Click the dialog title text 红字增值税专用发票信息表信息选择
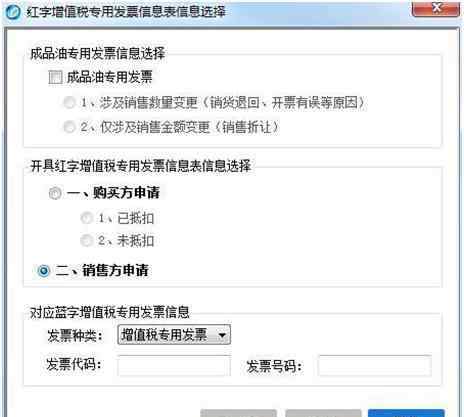 (x=126, y=12)
